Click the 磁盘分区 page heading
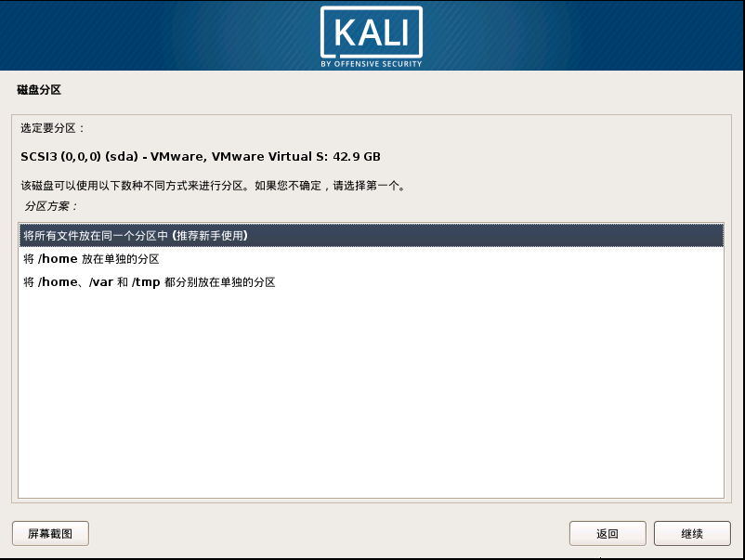The image size is (745, 560). [x=39, y=90]
